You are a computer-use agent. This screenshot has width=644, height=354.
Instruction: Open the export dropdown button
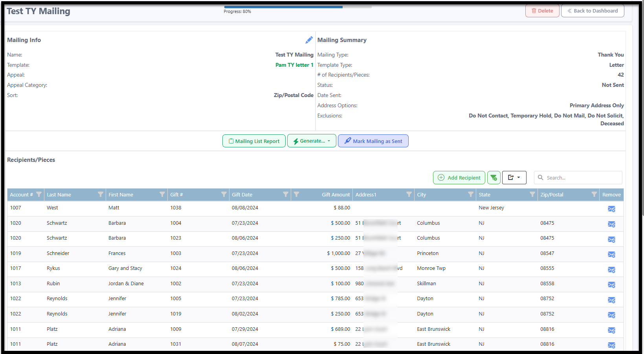coord(514,178)
